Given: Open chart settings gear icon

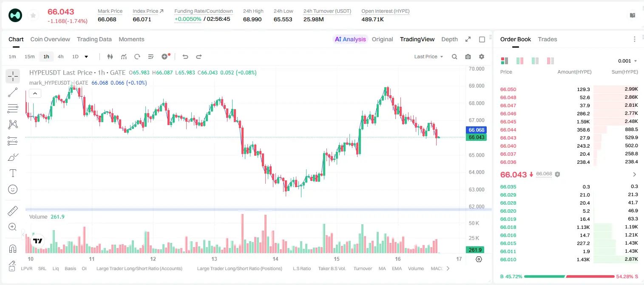Looking at the screenshot, I should click(482, 57).
